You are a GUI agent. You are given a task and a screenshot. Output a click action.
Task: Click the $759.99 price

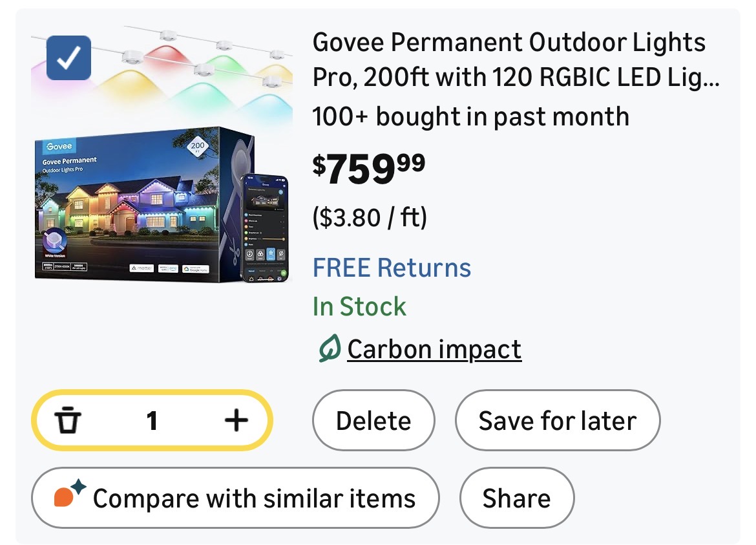pos(369,167)
